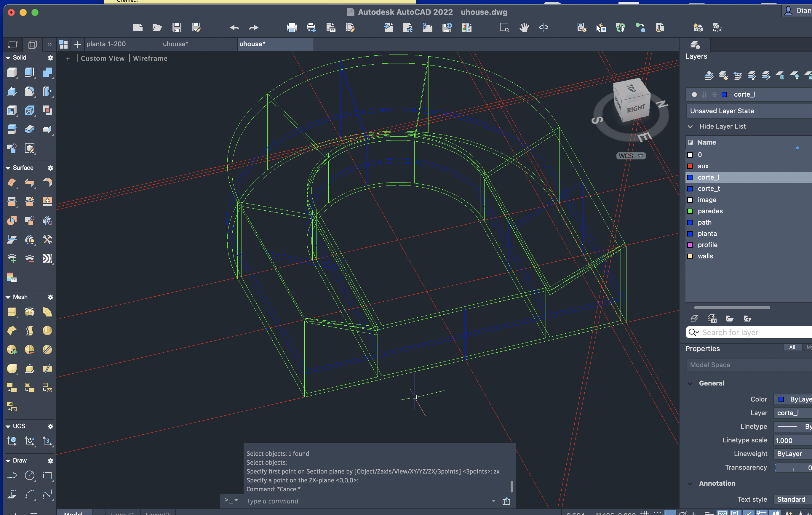The height and width of the screenshot is (515, 812).
Task: Click the Undo arrow in toolbar
Action: (x=234, y=28)
